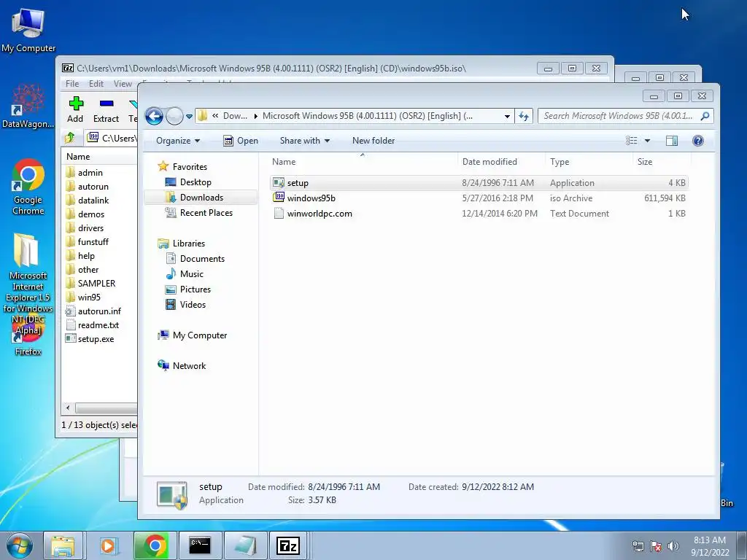747x560 pixels.
Task: Go up one folder in 7-Zip
Action: (x=70, y=138)
